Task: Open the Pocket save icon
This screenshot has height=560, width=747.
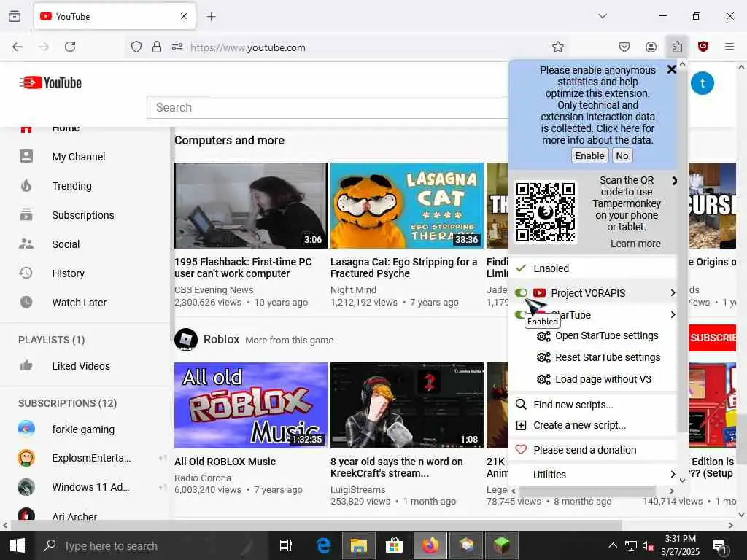Action: click(x=624, y=47)
